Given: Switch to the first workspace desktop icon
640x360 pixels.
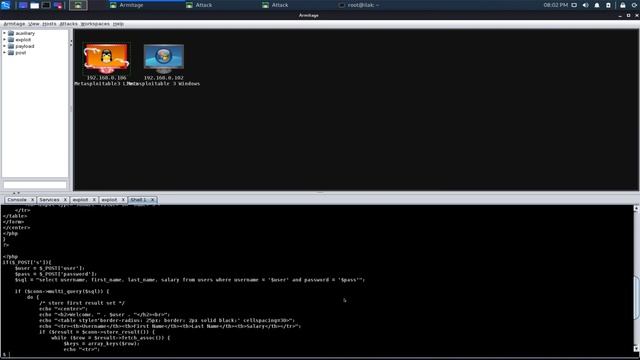Looking at the screenshot, I should (23, 5).
